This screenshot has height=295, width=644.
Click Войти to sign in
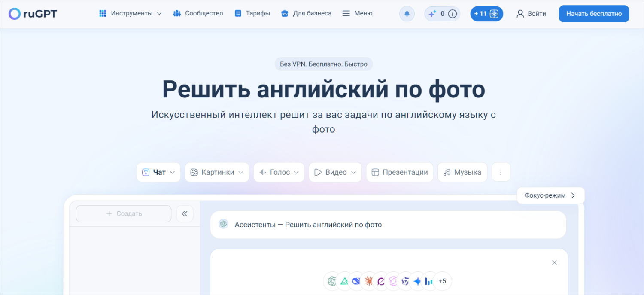click(531, 14)
